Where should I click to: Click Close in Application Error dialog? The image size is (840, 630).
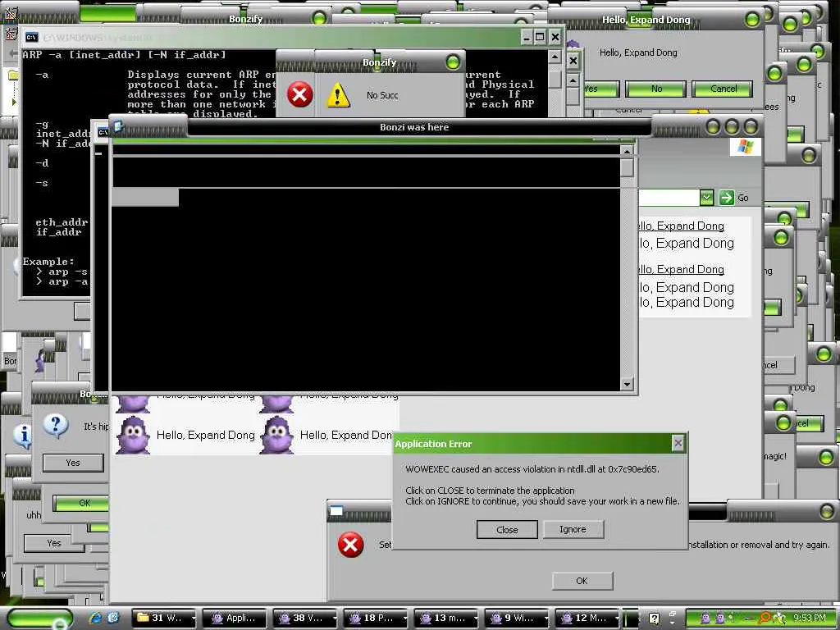(507, 530)
